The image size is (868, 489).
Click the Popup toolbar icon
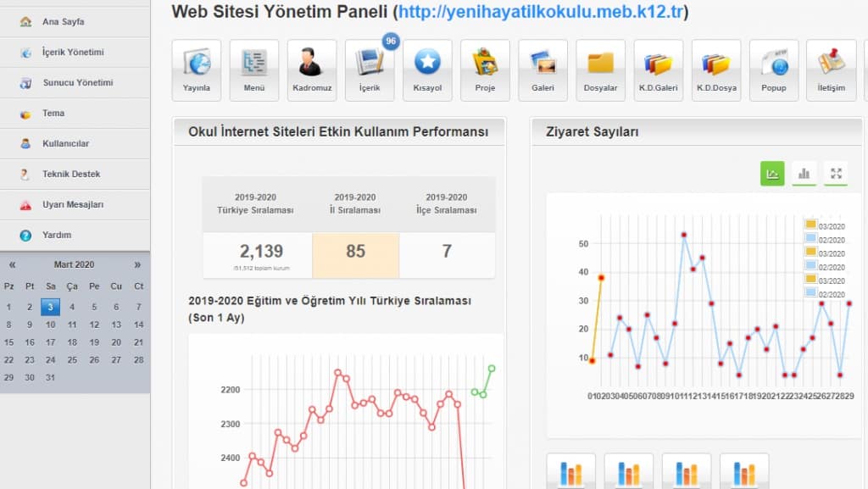click(773, 69)
